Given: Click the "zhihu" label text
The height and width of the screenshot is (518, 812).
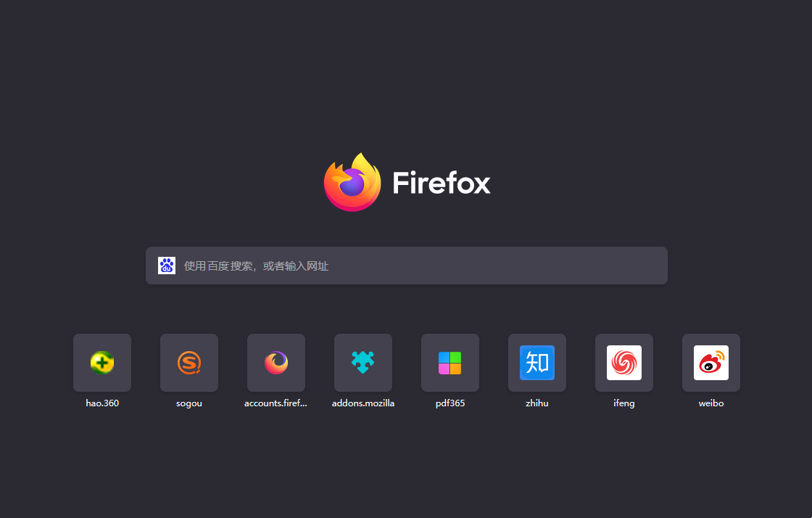Looking at the screenshot, I should coord(537,403).
